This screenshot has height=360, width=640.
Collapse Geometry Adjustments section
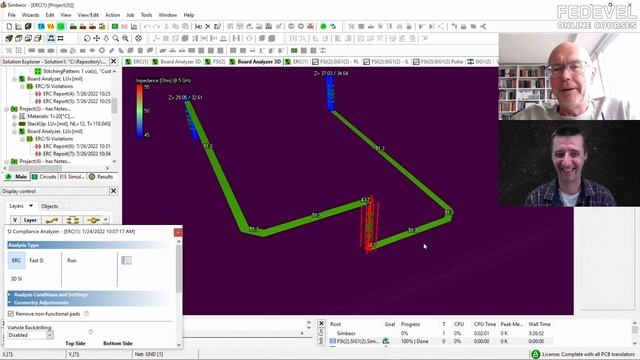coord(10,302)
